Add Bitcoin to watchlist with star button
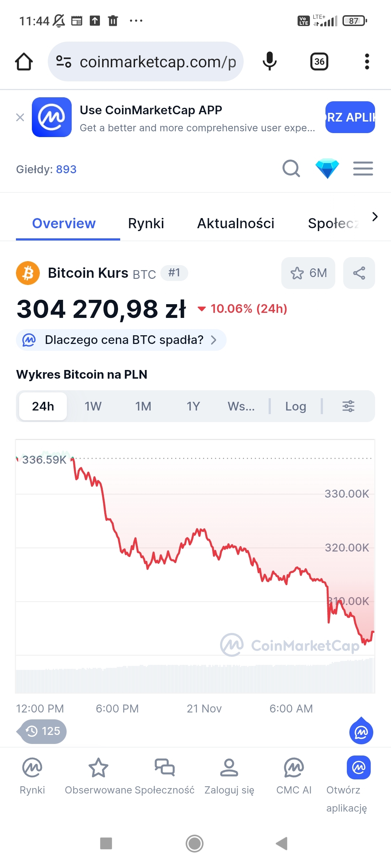Viewport: 391px width, 868px height. [308, 273]
